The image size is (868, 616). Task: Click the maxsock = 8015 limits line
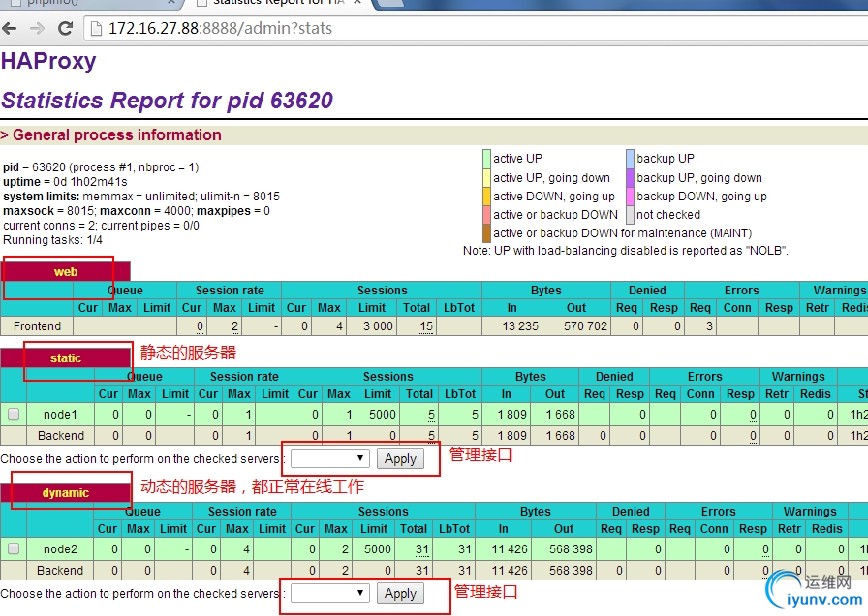[136, 211]
